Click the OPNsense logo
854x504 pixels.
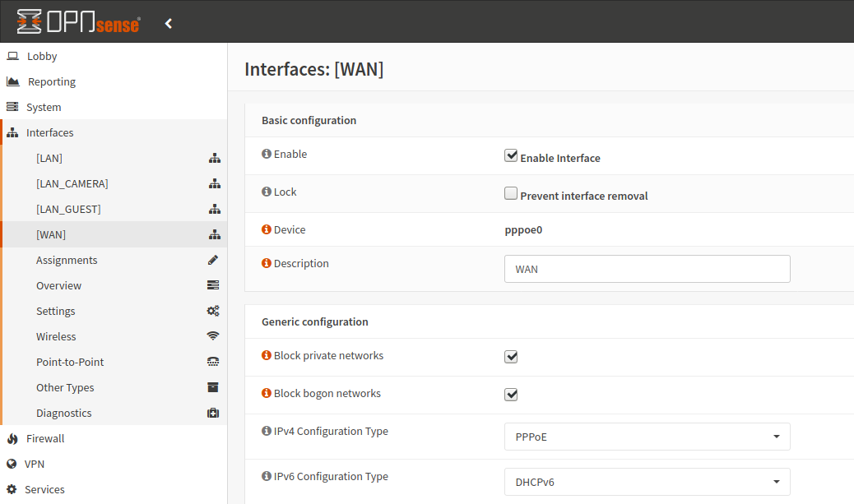[x=79, y=22]
